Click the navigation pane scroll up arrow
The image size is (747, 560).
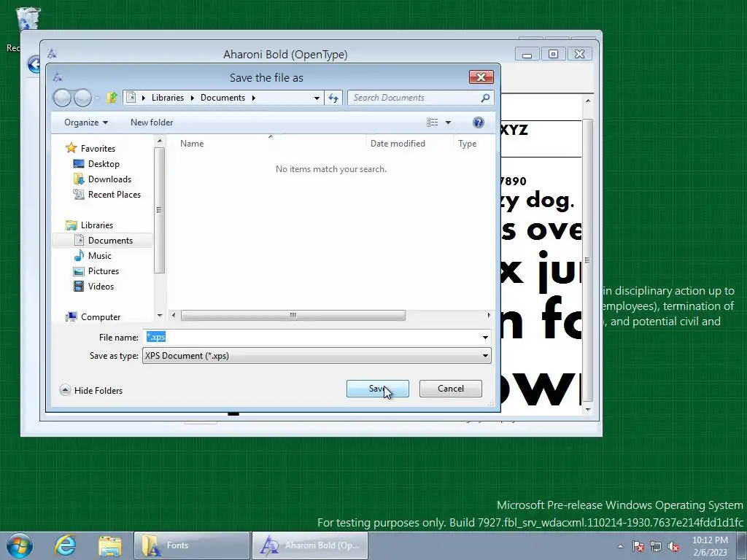click(x=160, y=141)
